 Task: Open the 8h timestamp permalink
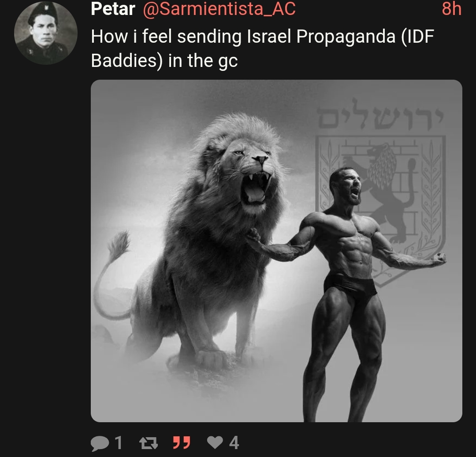click(451, 9)
